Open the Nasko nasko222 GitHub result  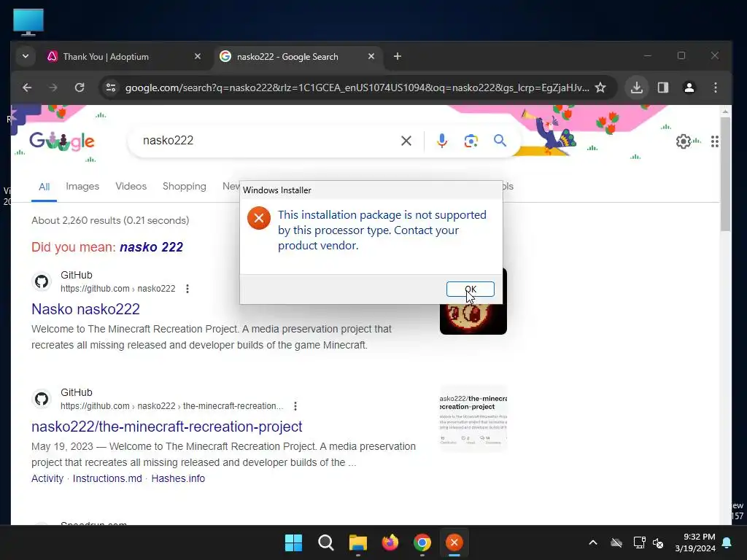click(x=86, y=309)
